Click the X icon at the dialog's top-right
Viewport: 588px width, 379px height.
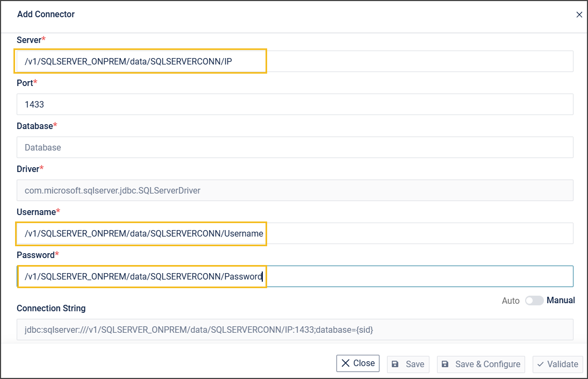coord(579,15)
